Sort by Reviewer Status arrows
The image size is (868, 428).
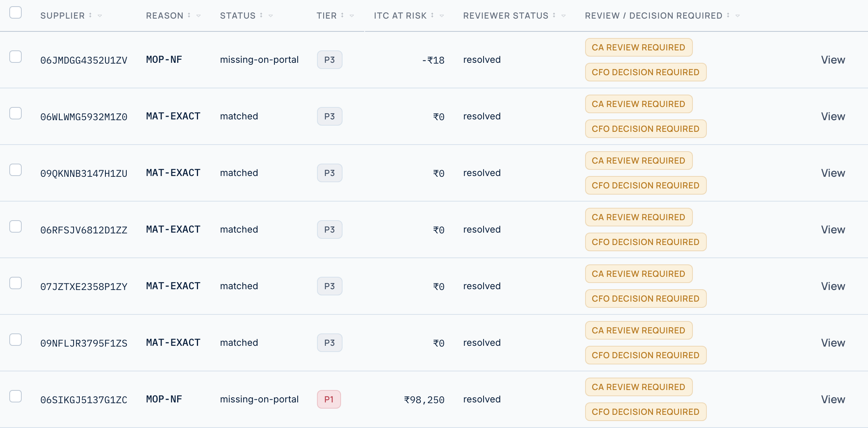click(554, 15)
